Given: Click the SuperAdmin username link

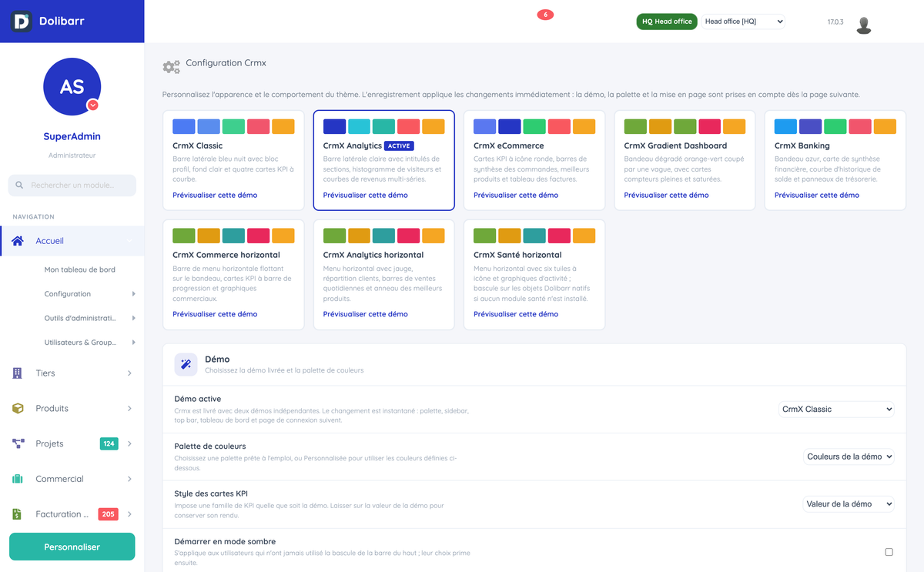Looking at the screenshot, I should (x=72, y=136).
